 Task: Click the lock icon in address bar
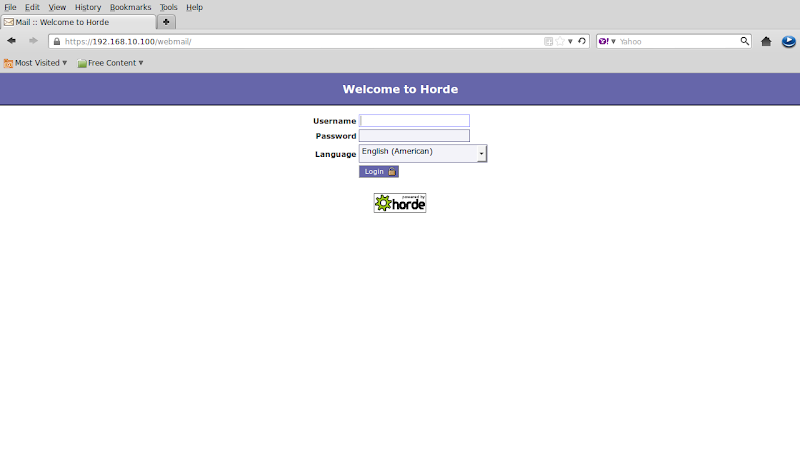(57, 41)
